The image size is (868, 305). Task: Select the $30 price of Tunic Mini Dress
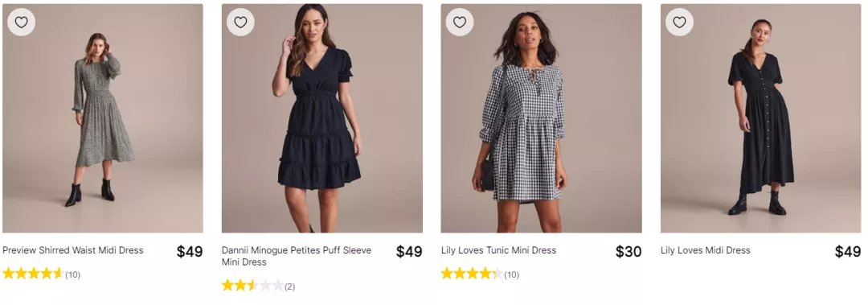point(628,252)
